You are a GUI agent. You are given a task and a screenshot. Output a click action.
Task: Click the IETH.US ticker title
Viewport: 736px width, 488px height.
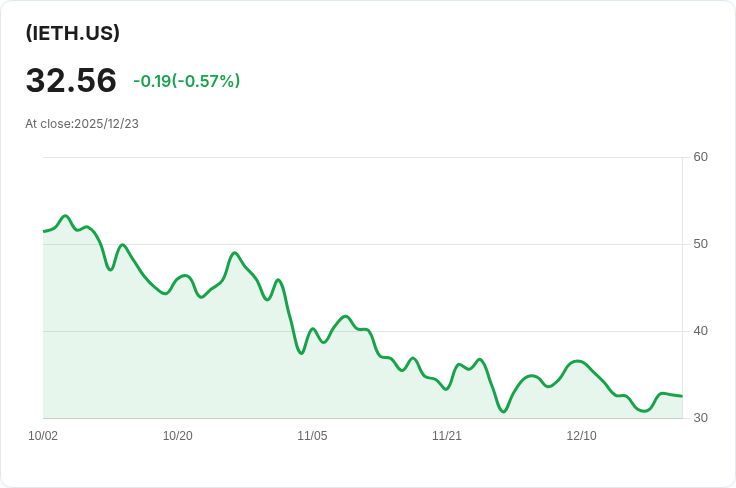pos(72,33)
